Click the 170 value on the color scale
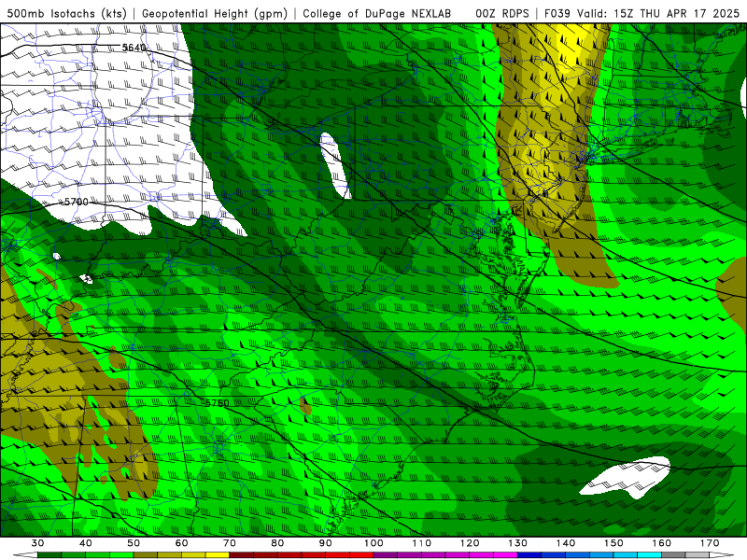 pyautogui.click(x=710, y=543)
